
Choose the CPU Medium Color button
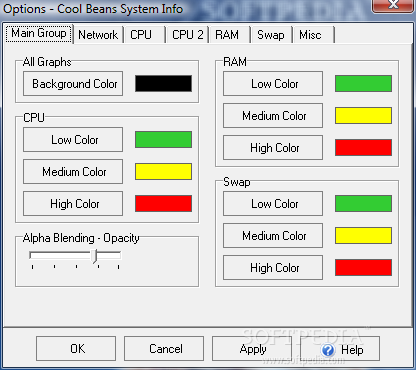click(73, 172)
